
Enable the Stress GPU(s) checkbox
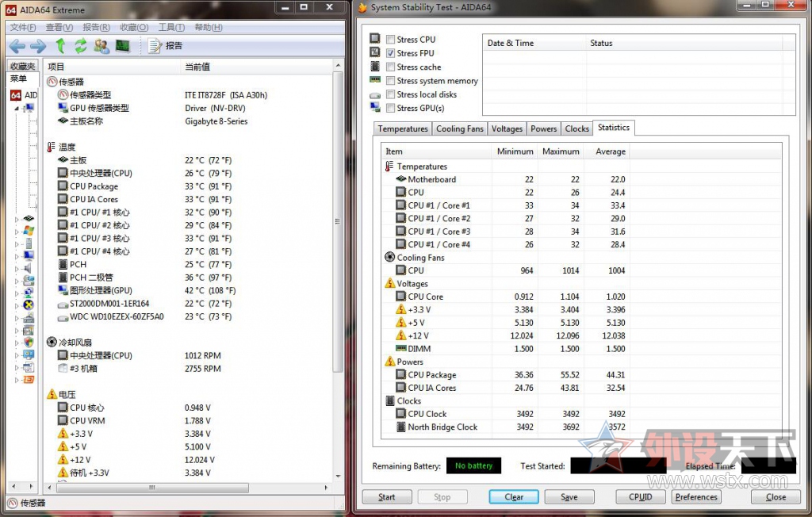390,108
